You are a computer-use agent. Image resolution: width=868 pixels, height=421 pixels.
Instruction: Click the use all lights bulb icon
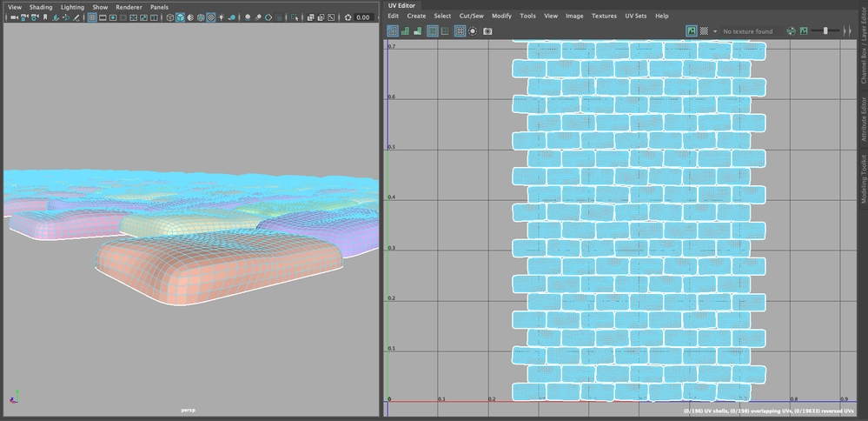tap(222, 17)
